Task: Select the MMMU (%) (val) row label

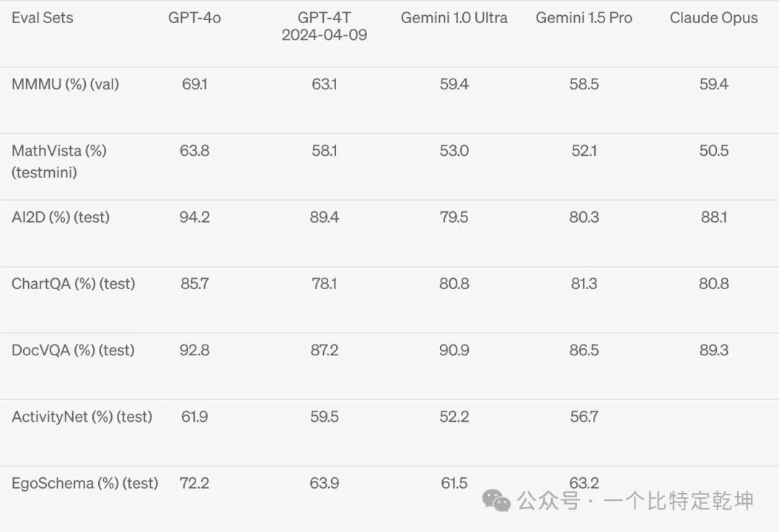Action: click(66, 84)
